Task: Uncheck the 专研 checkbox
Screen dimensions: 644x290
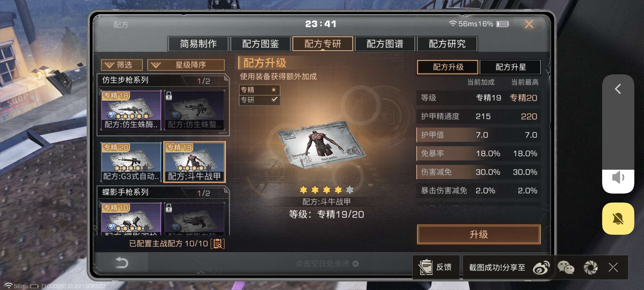Action: [274, 100]
